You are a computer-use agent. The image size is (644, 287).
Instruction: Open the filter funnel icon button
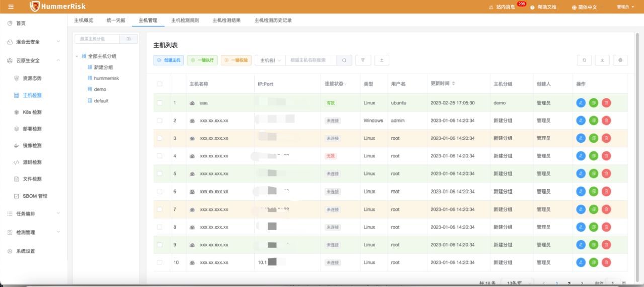(363, 60)
